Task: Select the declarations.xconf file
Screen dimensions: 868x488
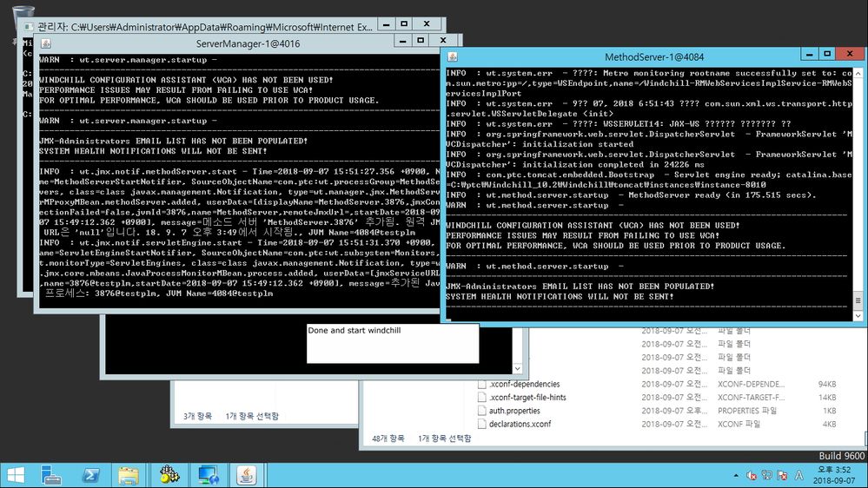Action: click(x=520, y=424)
